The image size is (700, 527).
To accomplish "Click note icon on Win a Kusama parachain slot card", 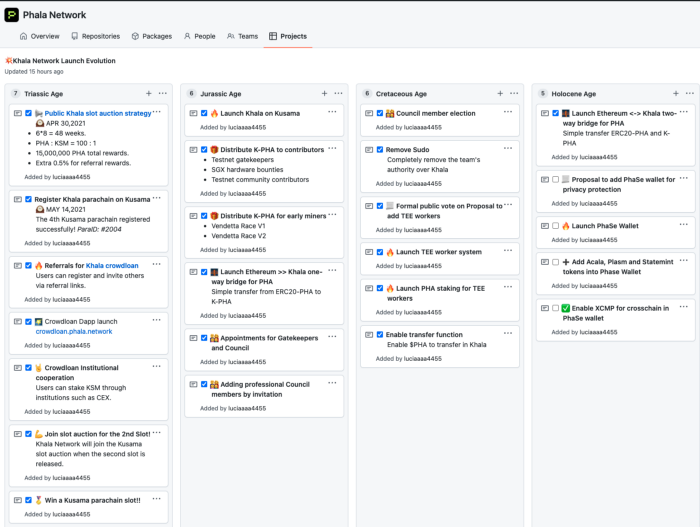I will (18, 500).
